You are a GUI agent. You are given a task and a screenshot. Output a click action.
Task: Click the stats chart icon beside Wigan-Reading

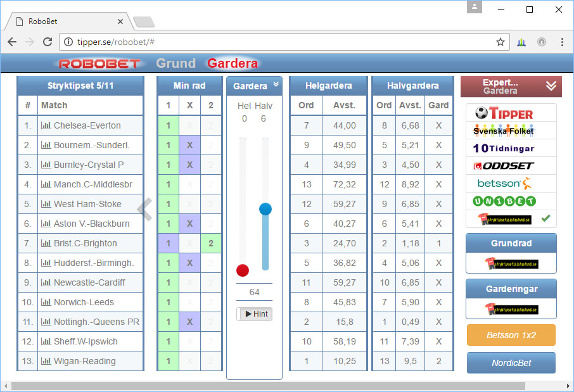click(x=46, y=361)
